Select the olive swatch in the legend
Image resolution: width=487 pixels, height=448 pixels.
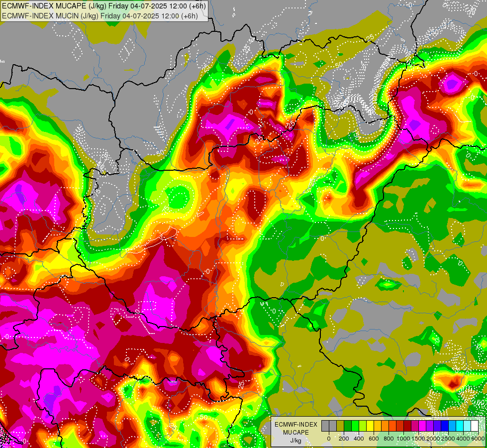pyautogui.click(x=340, y=426)
